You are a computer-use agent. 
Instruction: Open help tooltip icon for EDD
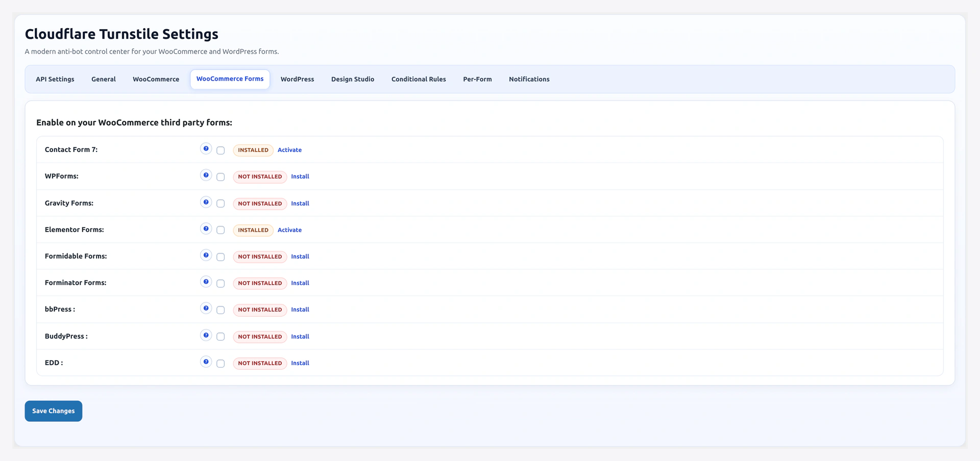click(x=206, y=362)
